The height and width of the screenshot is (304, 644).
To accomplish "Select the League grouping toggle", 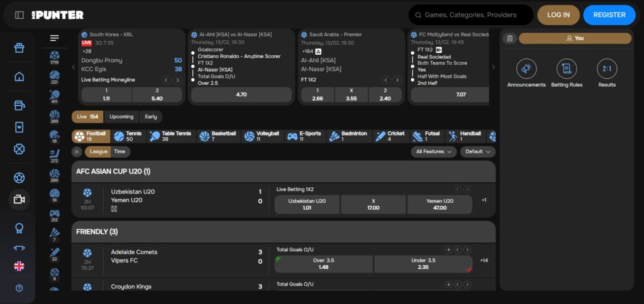I will click(99, 151).
